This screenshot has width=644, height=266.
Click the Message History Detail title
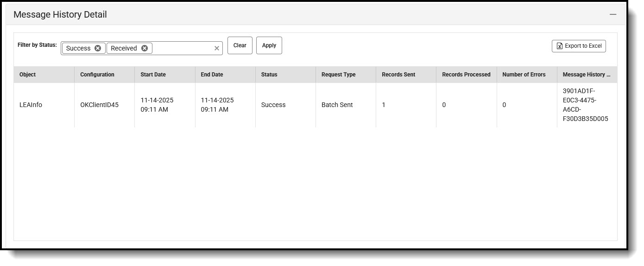[x=60, y=14]
